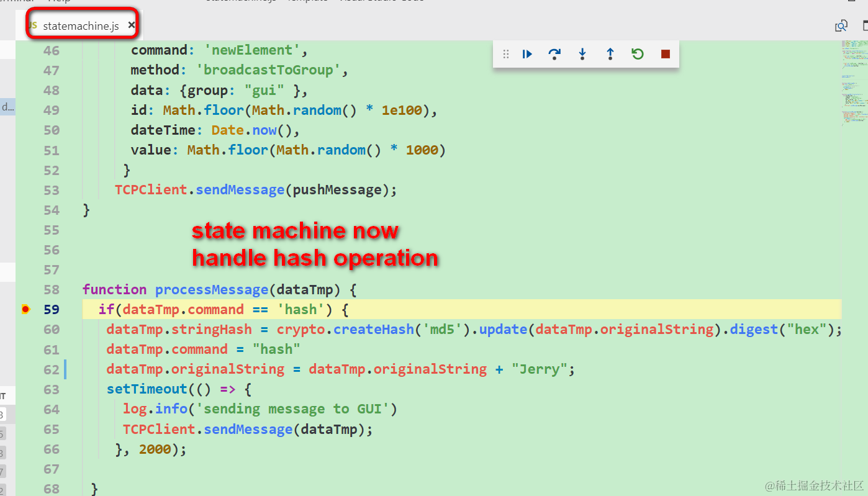
Task: Click the Continue debug button
Action: click(527, 54)
